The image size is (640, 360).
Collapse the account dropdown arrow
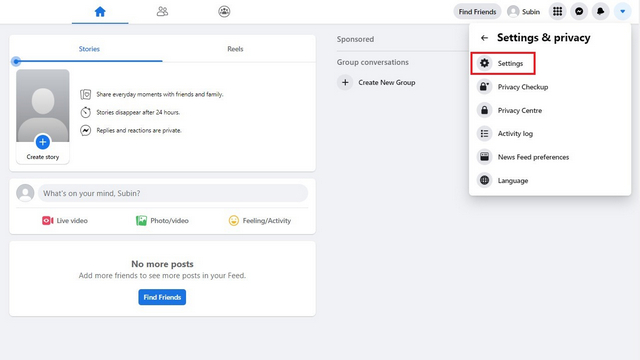pyautogui.click(x=622, y=11)
